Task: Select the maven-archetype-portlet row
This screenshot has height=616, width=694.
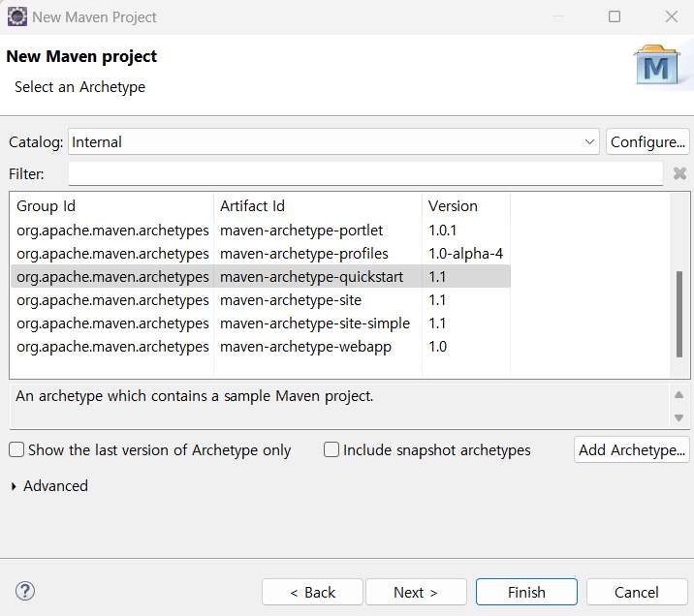Action: point(261,231)
